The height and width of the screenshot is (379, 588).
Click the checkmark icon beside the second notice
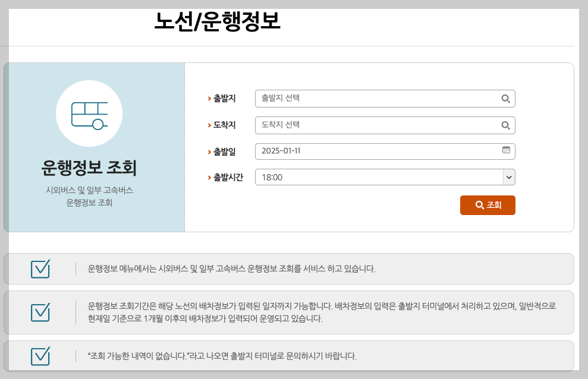coord(40,312)
